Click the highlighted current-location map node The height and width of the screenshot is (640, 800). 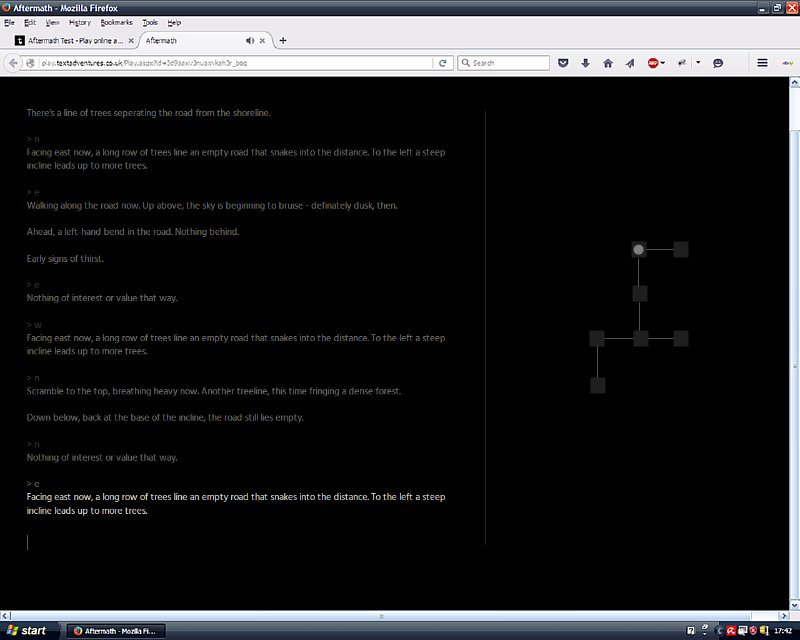pyautogui.click(x=639, y=249)
